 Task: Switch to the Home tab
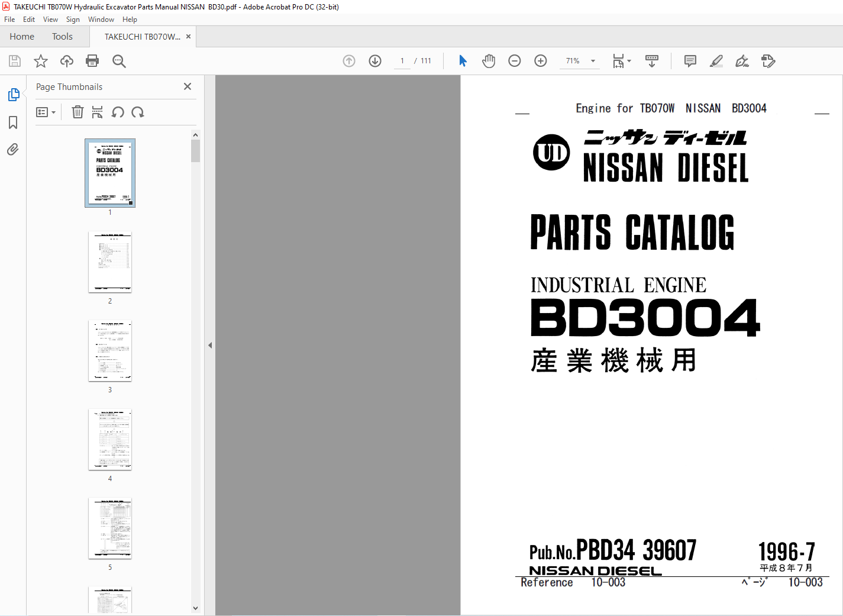point(22,37)
